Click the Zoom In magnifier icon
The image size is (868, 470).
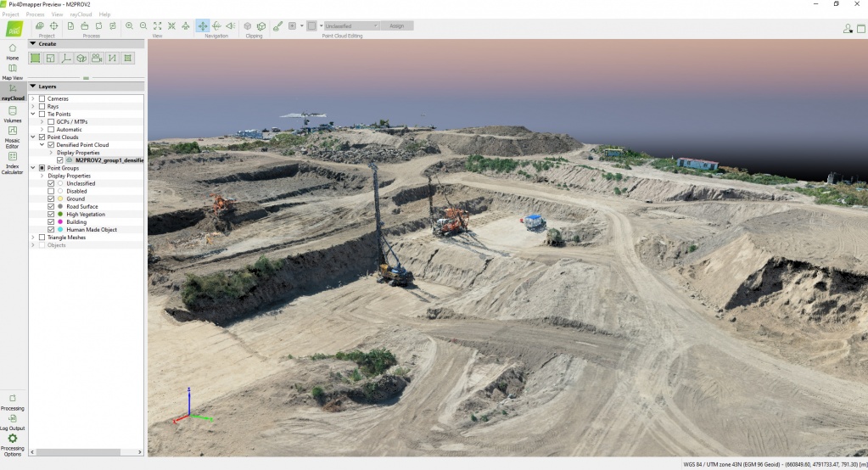tap(130, 26)
